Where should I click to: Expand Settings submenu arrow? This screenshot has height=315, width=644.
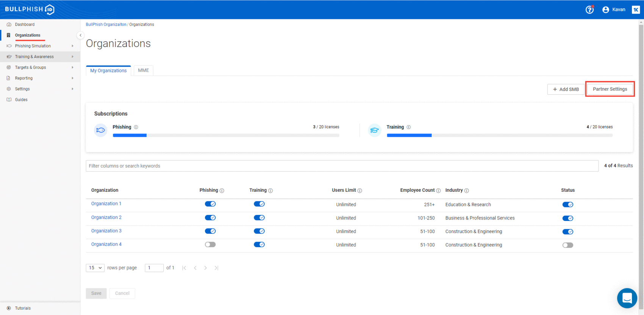coord(72,89)
